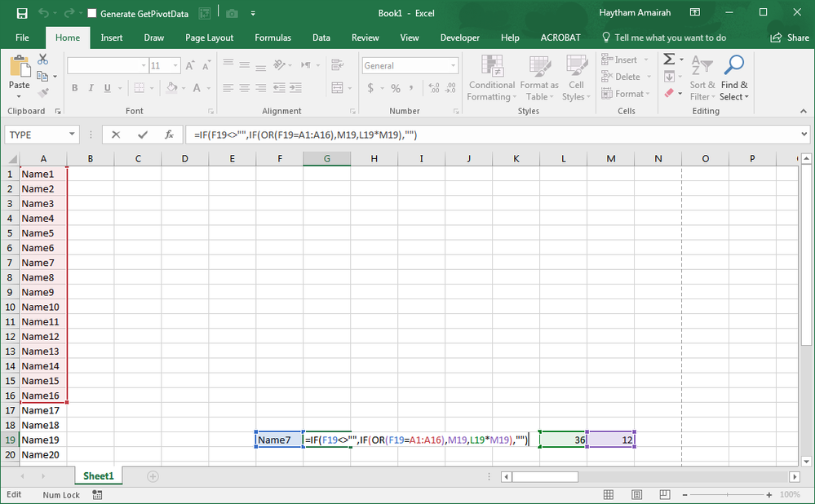Open the ACROBAT tab
The height and width of the screenshot is (504, 815).
tap(560, 38)
